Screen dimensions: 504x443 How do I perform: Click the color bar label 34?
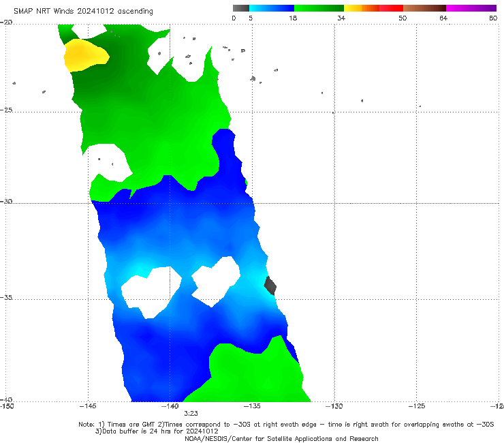point(341,18)
